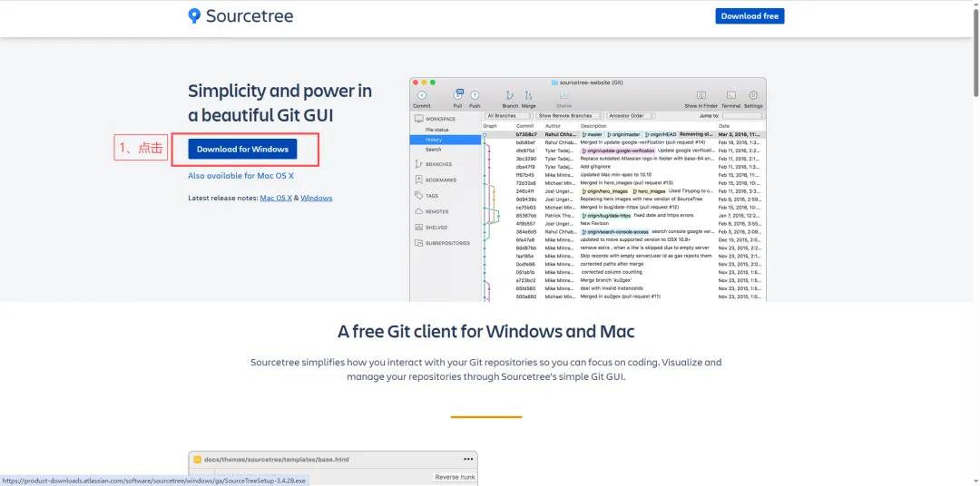Click the BRANCHES sidebar icon
980x486 pixels.
(418, 164)
